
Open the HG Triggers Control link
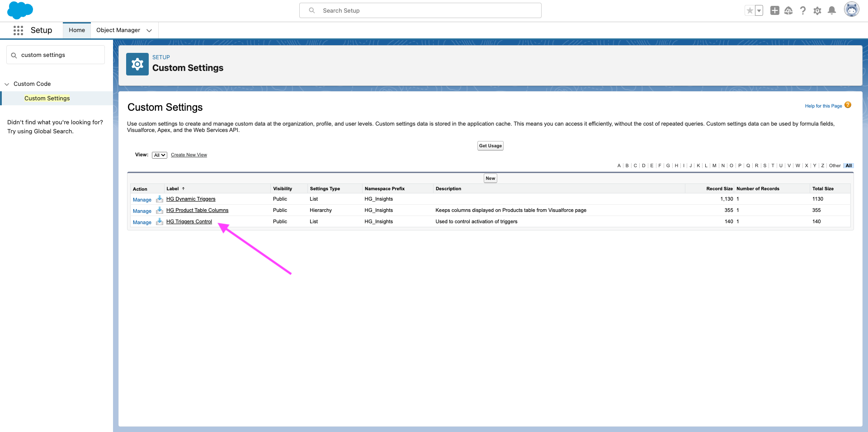pyautogui.click(x=189, y=222)
